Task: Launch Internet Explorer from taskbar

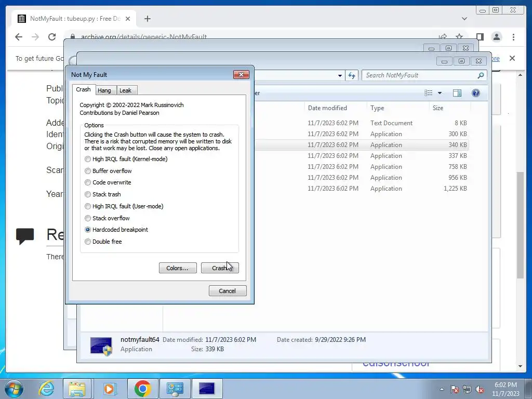Action: pos(46,389)
